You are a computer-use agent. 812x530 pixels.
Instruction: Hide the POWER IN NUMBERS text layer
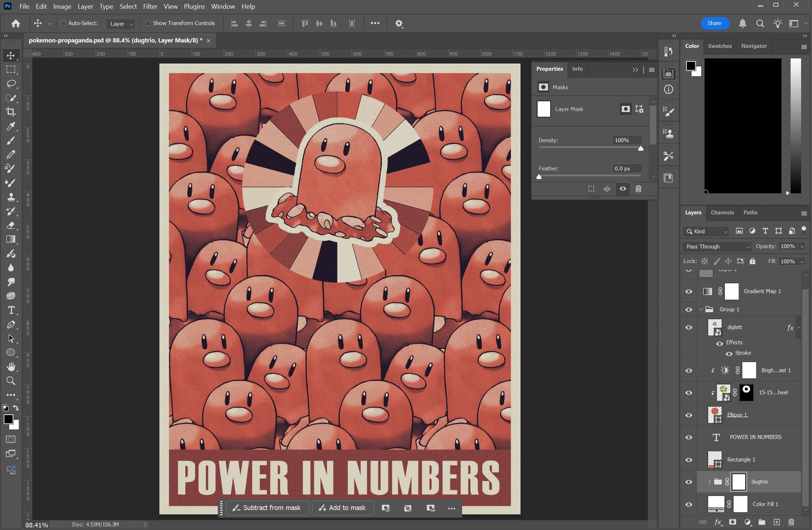click(689, 437)
